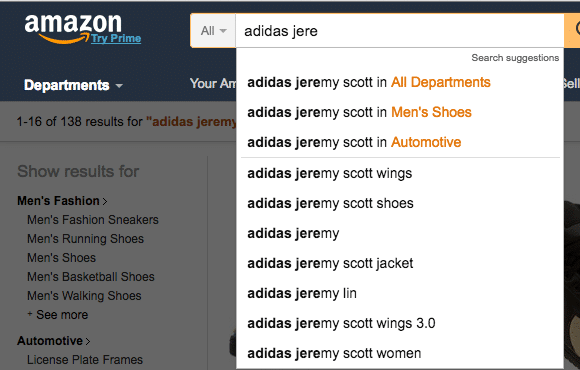The image size is (580, 370).
Task: Click the orange search button
Action: (572, 31)
